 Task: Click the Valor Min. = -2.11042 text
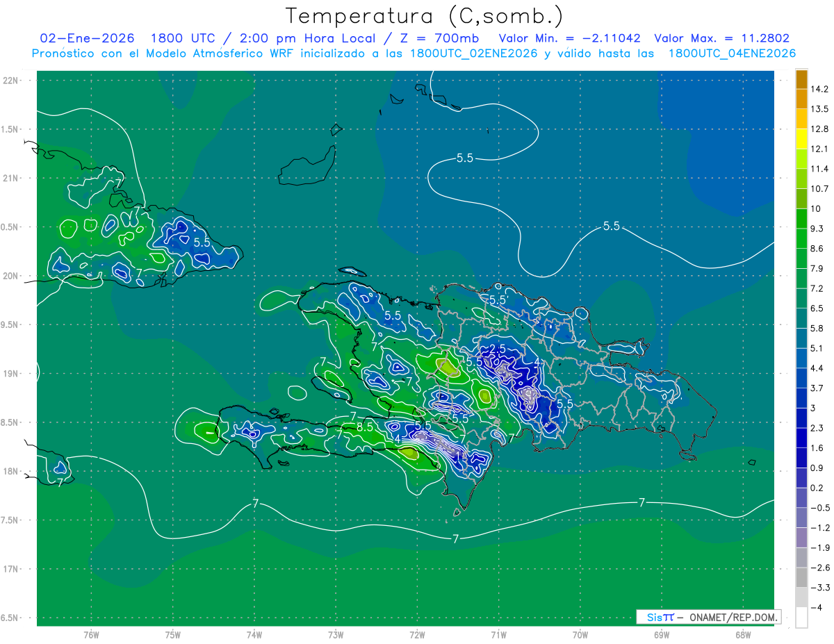[x=570, y=38]
